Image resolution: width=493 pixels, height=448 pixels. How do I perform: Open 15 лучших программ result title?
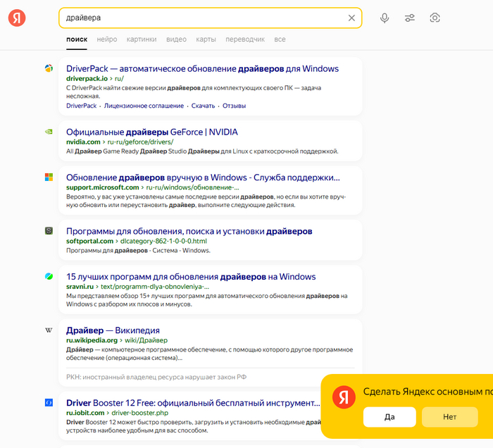coord(191,277)
